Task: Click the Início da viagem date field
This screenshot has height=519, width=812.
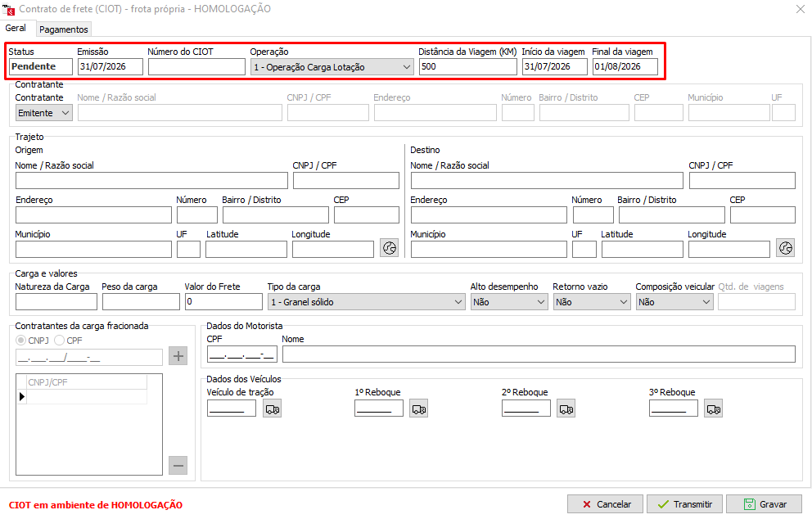Action: tap(555, 66)
